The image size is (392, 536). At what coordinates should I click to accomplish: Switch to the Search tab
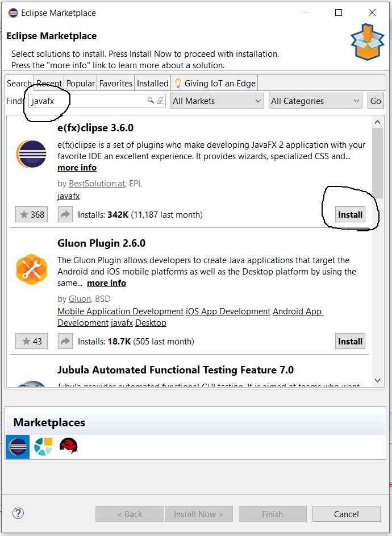click(19, 83)
